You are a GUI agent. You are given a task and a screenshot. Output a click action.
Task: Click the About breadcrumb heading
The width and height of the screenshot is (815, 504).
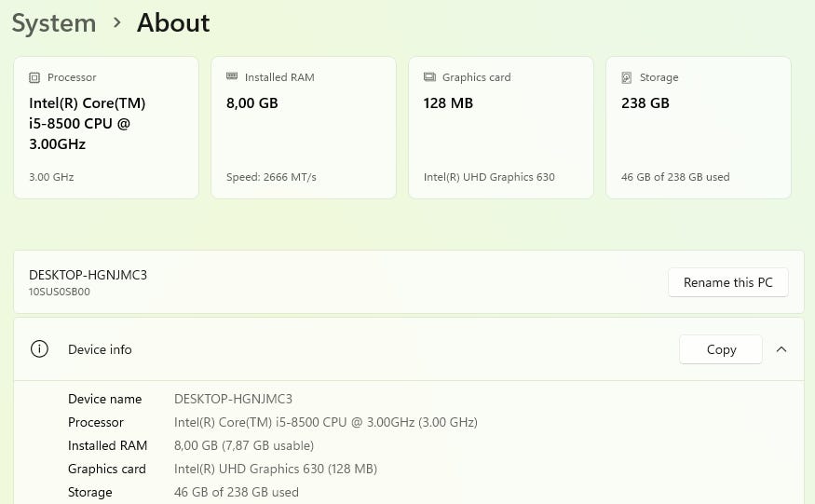tap(173, 23)
